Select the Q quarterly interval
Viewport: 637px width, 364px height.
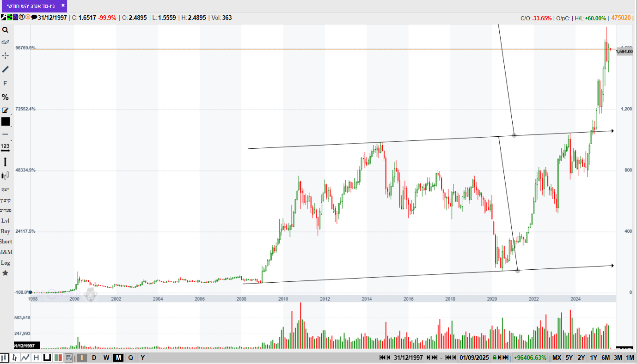tap(130, 358)
